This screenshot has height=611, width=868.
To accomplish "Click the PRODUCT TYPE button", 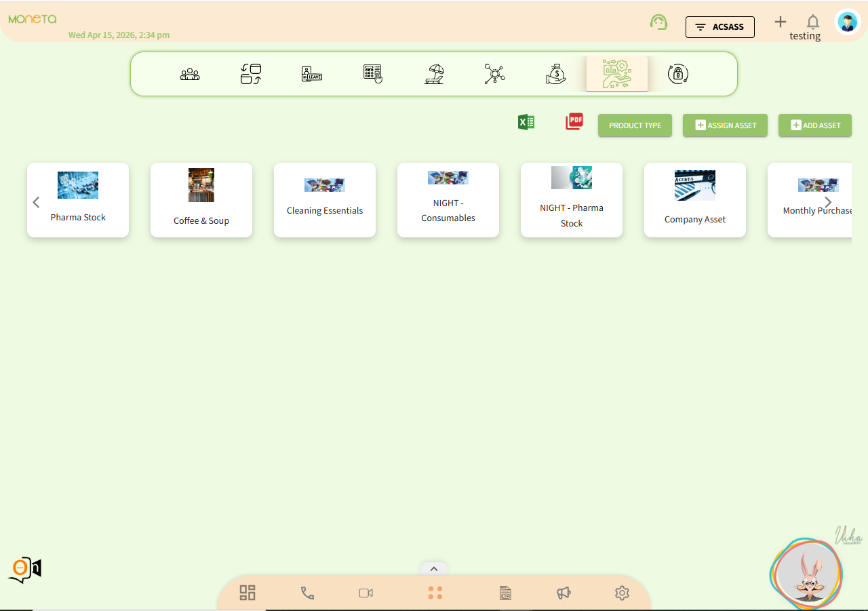I will [x=635, y=125].
